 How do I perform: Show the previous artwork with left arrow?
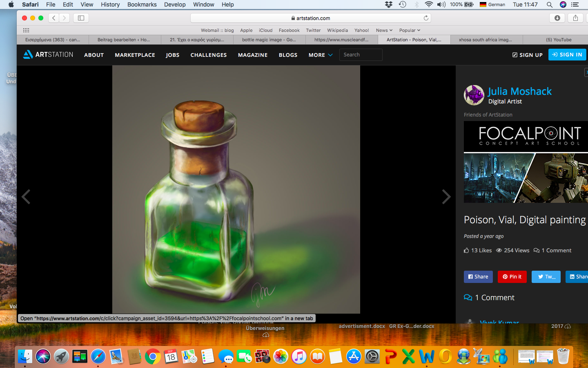click(x=26, y=197)
